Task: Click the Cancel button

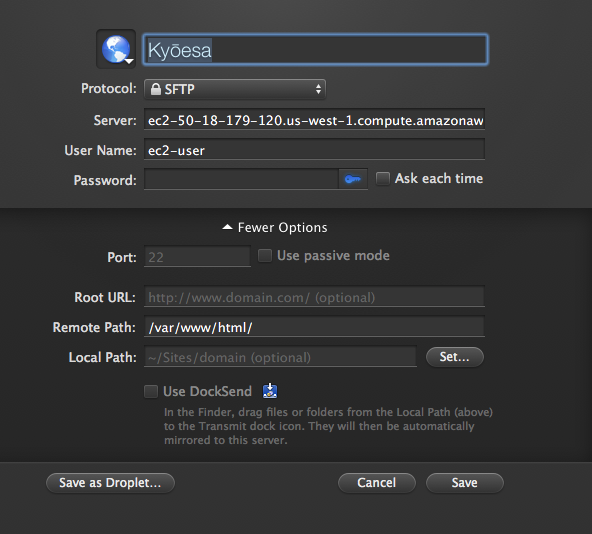Action: pos(377,483)
